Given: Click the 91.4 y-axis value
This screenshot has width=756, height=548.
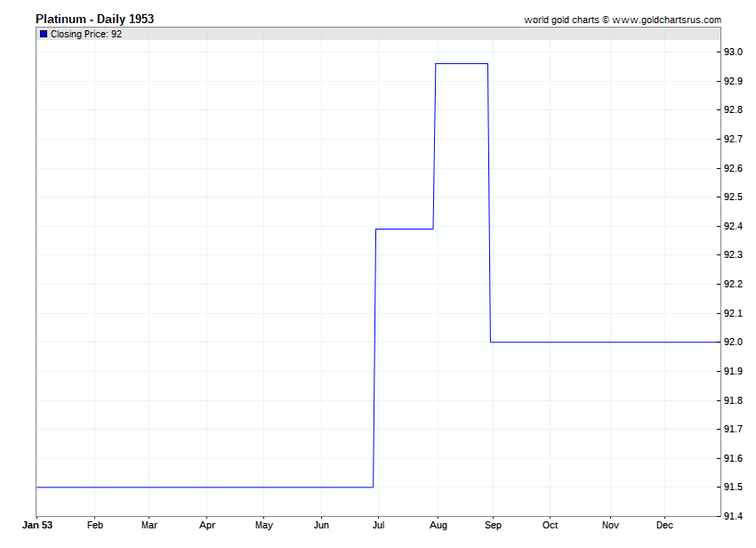Looking at the screenshot, I should [x=733, y=516].
